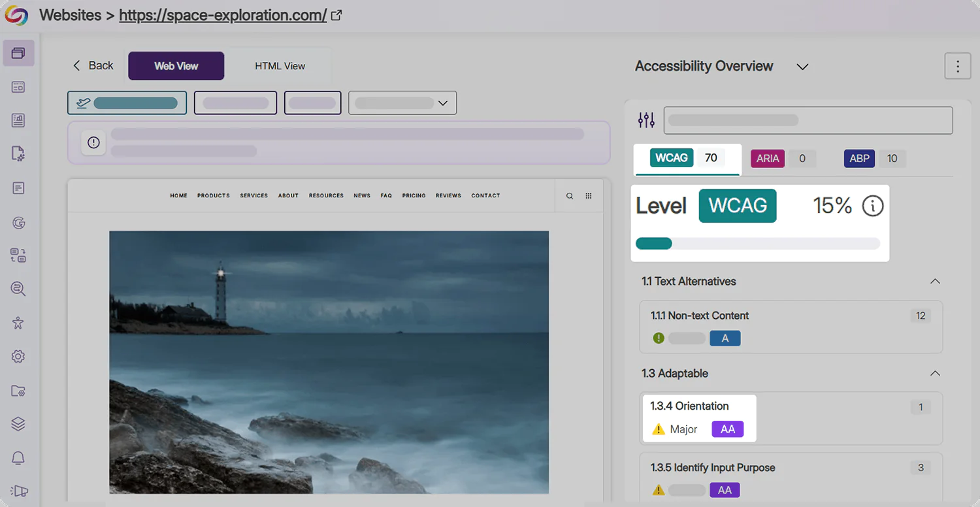Click PRODUCTS in the website preview menu

coord(214,196)
